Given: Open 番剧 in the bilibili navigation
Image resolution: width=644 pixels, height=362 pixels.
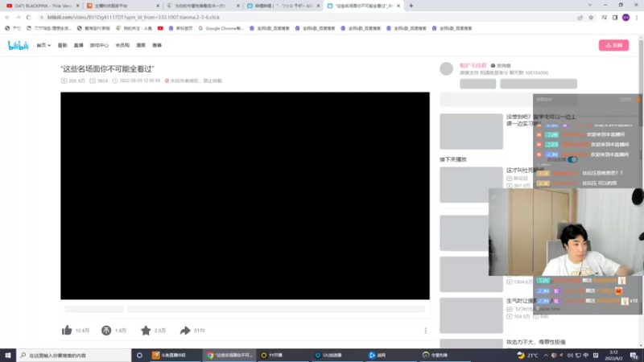Looking at the screenshot, I should [63, 45].
